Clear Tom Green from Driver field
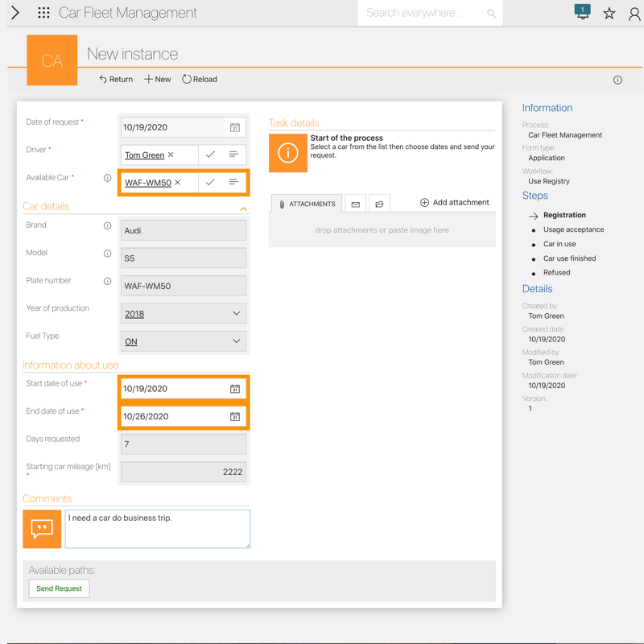The height and width of the screenshot is (644, 644). pyautogui.click(x=171, y=155)
